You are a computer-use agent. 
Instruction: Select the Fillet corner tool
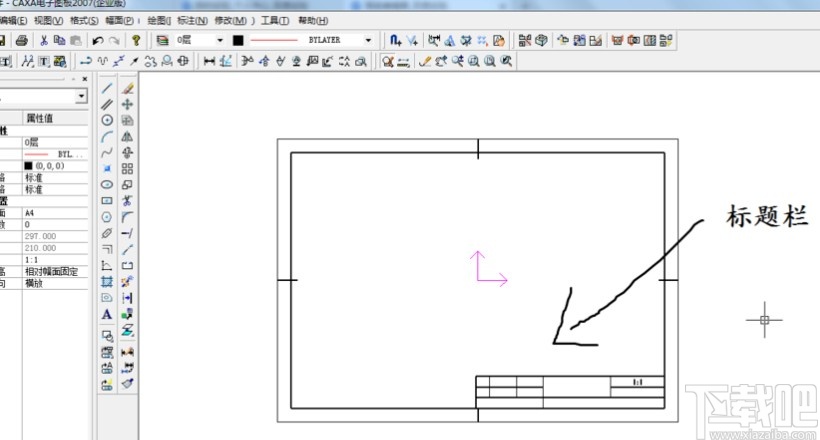pyautogui.click(x=127, y=217)
